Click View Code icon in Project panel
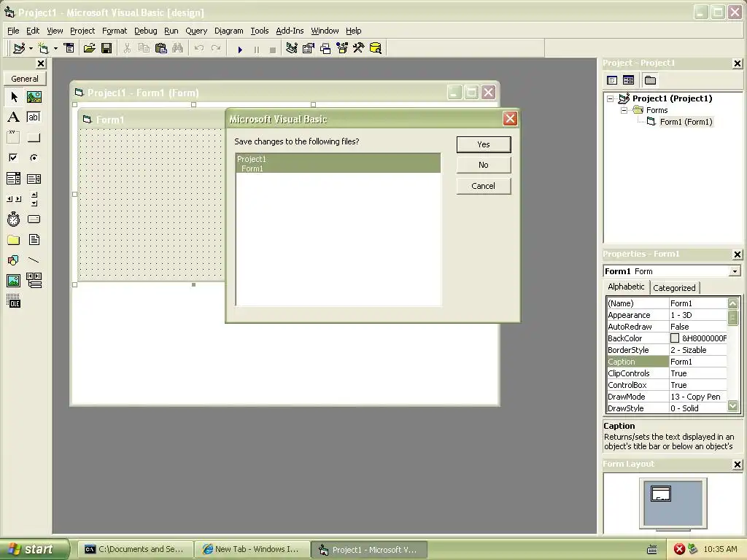Viewport: 747px width, 560px height. pyautogui.click(x=612, y=80)
